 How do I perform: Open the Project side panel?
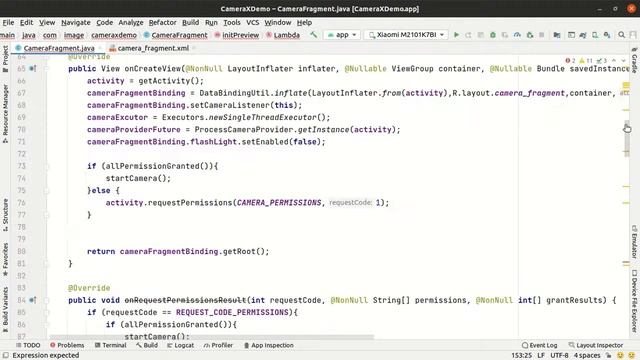(x=5, y=59)
